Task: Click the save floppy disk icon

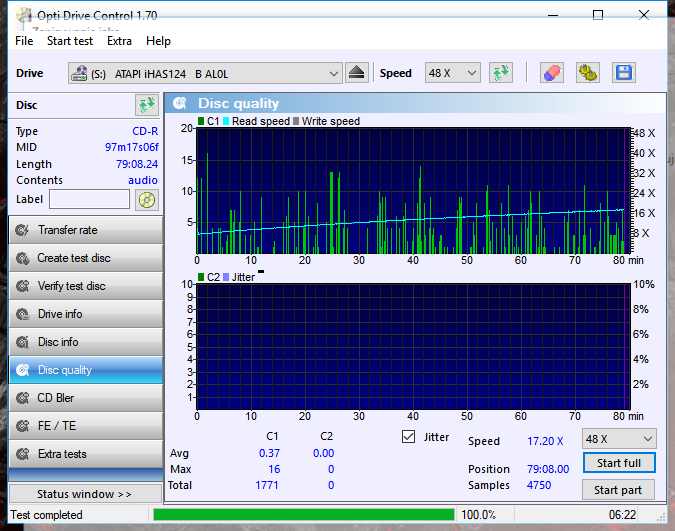Action: 624,73
